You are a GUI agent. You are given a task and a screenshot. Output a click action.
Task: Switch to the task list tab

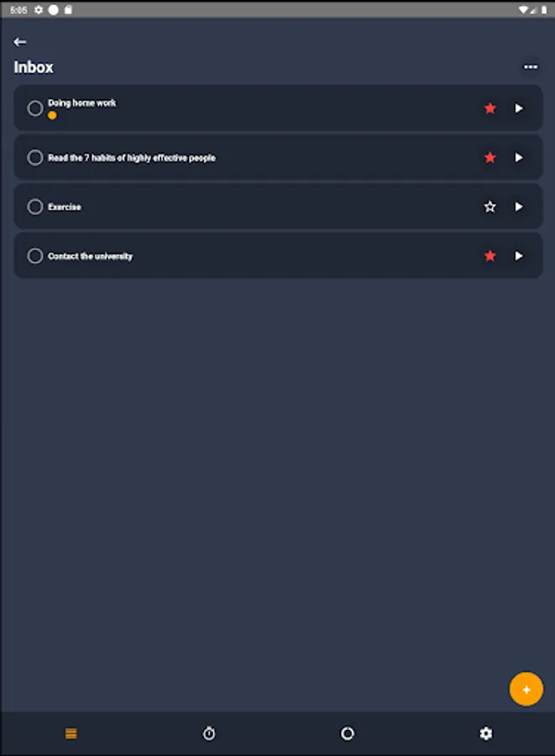coord(71,734)
